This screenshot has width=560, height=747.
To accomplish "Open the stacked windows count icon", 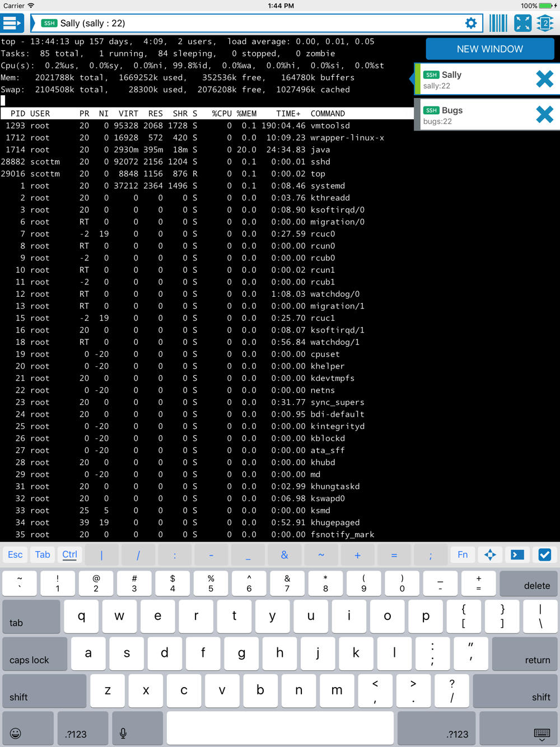I will click(545, 24).
